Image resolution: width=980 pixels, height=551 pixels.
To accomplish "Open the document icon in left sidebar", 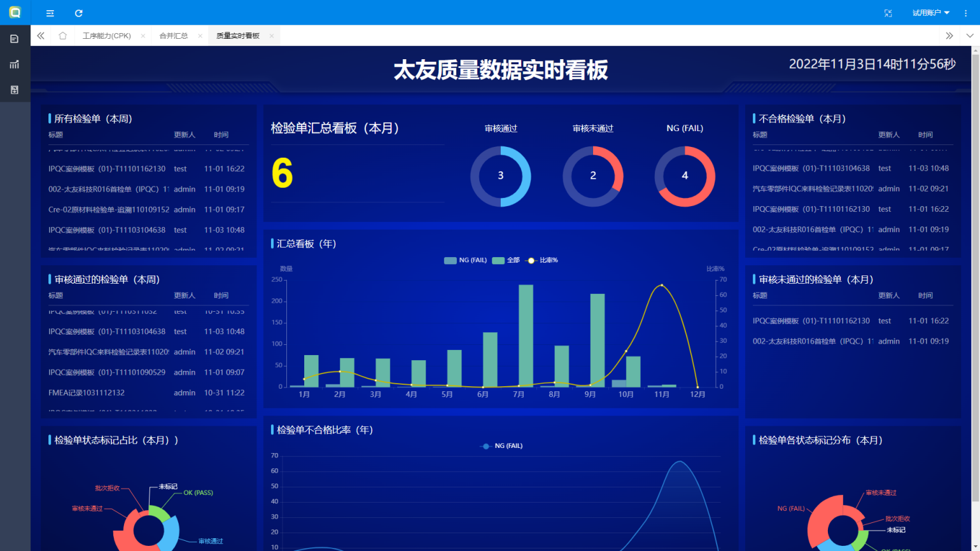I will tap(15, 39).
